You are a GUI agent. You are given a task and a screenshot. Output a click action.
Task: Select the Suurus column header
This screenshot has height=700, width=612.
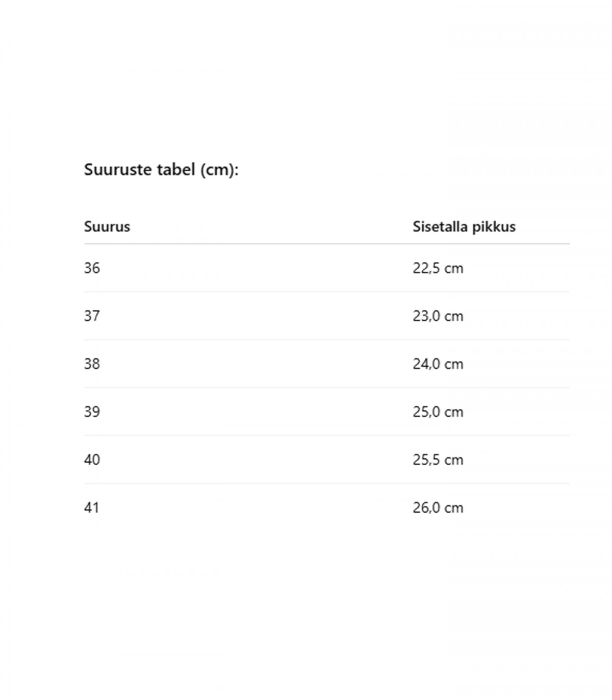click(107, 227)
